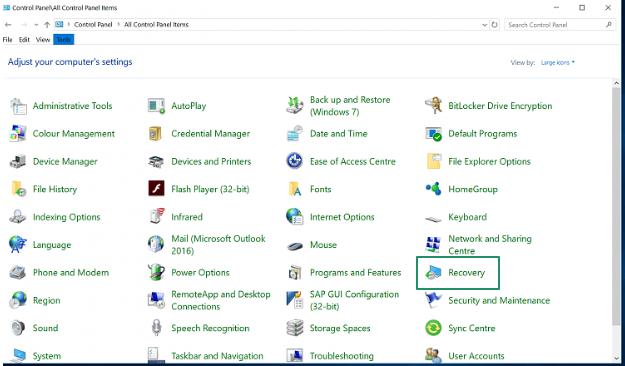Open the Default Programs icon
The width and height of the screenshot is (625, 366).
[433, 134]
